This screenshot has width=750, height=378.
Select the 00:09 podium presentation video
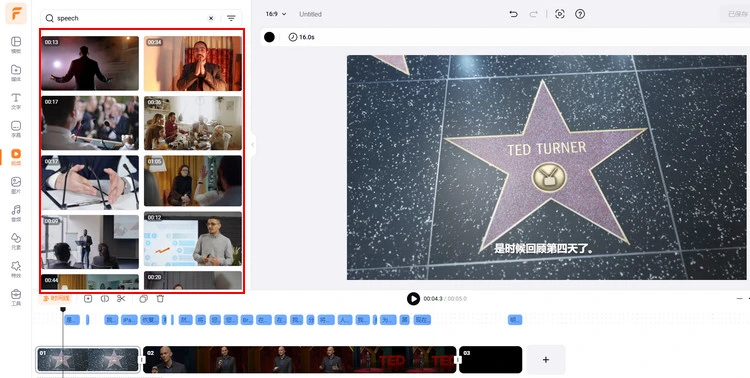[90, 242]
